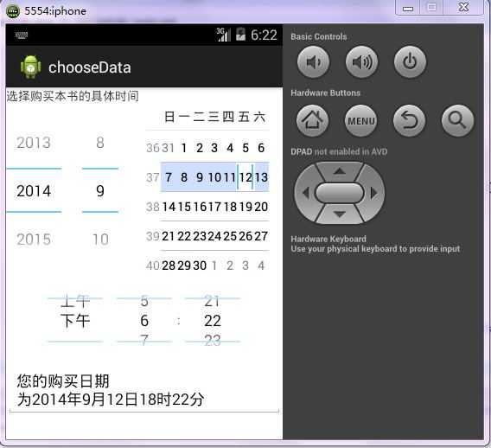Click the Back hardware button
This screenshot has height=448, width=491.
pyautogui.click(x=409, y=120)
